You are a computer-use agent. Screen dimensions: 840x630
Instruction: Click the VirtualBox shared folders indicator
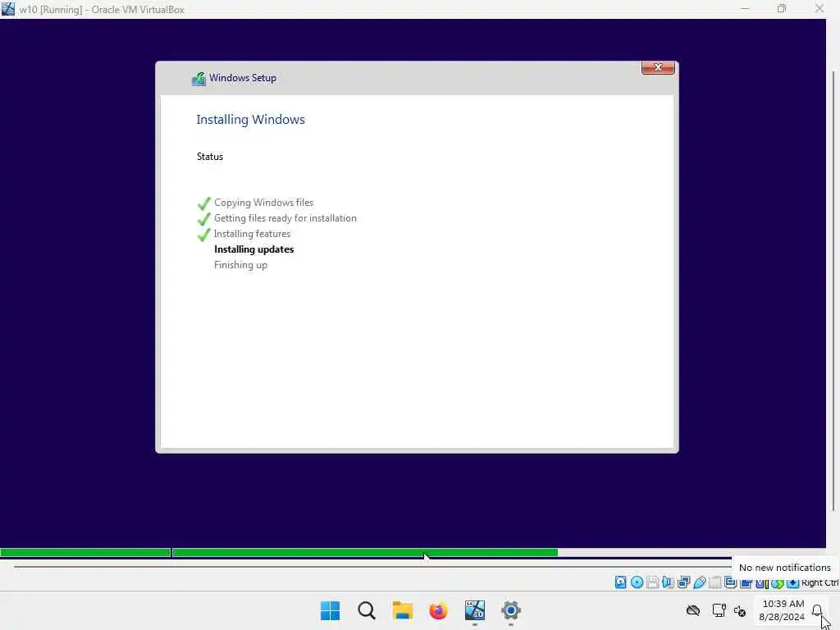(x=714, y=582)
